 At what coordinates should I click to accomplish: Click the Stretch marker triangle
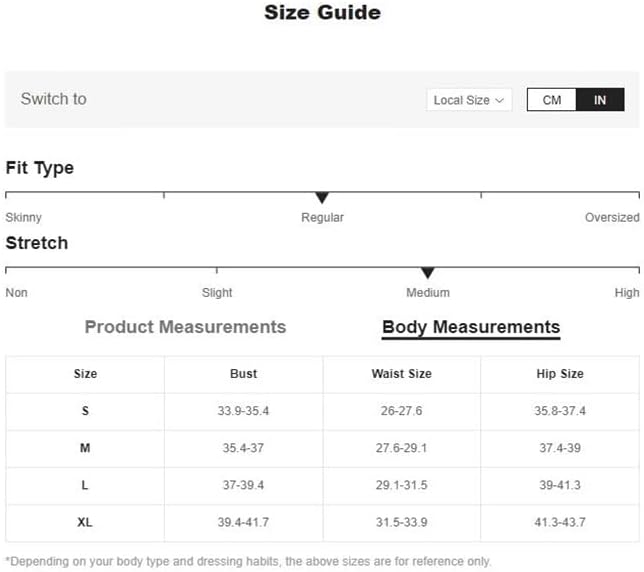coord(428,273)
